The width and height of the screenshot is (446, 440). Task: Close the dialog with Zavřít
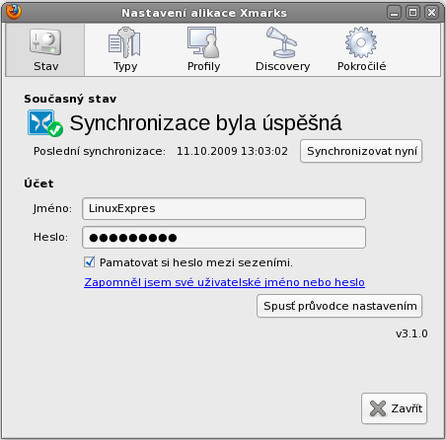[x=394, y=408]
